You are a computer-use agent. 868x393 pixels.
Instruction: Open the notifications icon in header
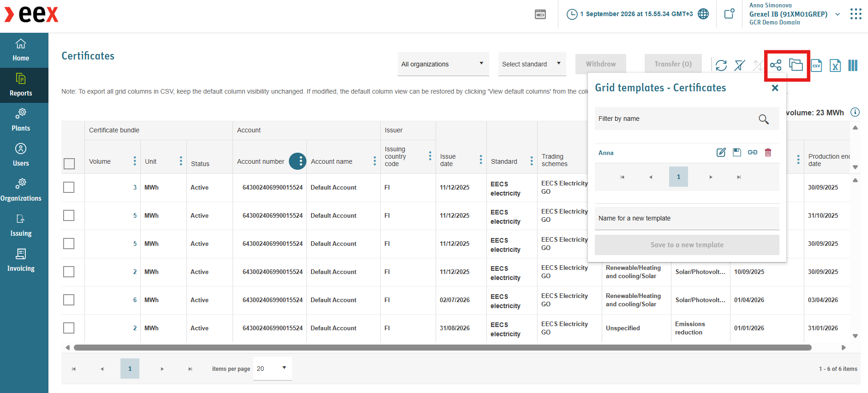click(729, 14)
